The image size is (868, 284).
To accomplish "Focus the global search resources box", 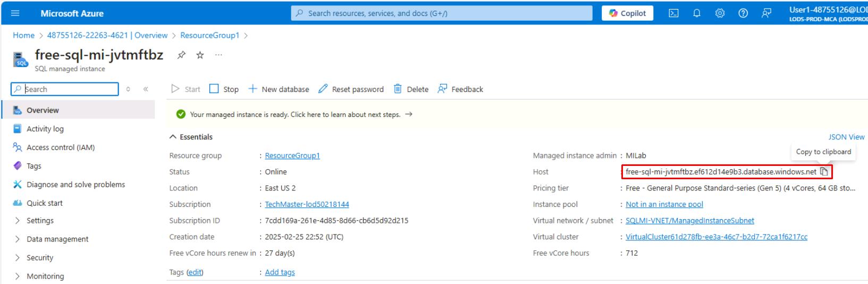I will [442, 13].
